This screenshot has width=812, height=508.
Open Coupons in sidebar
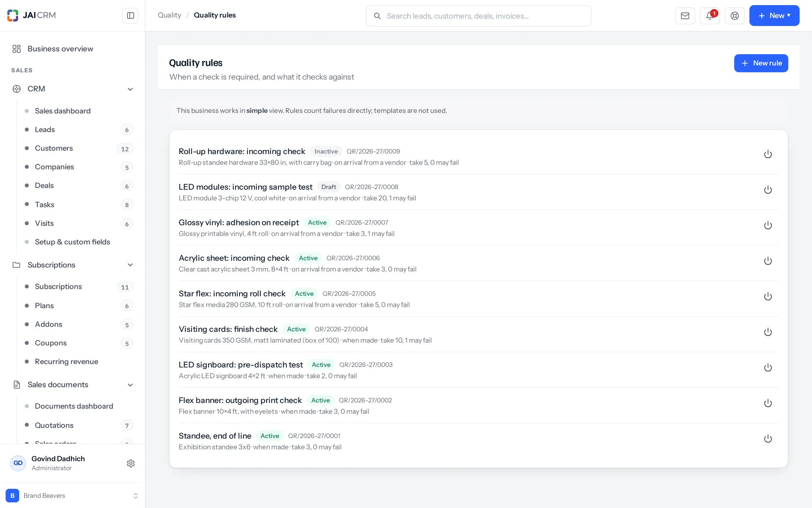point(79,343)
